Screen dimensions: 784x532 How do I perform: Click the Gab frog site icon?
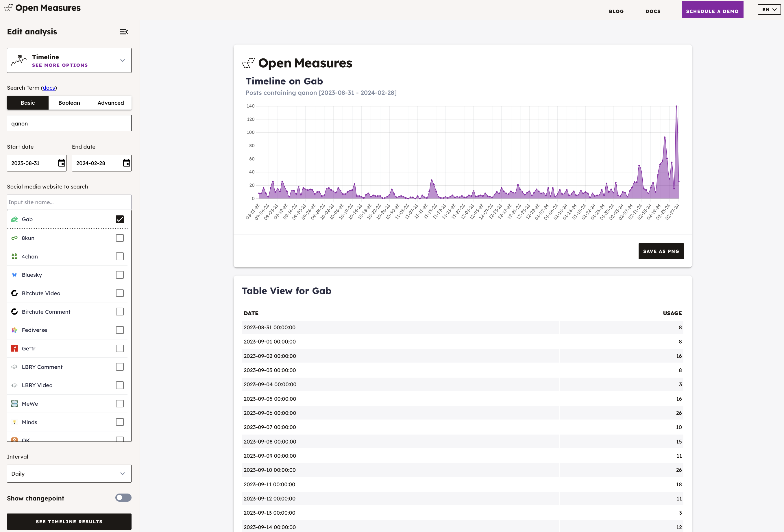14,219
